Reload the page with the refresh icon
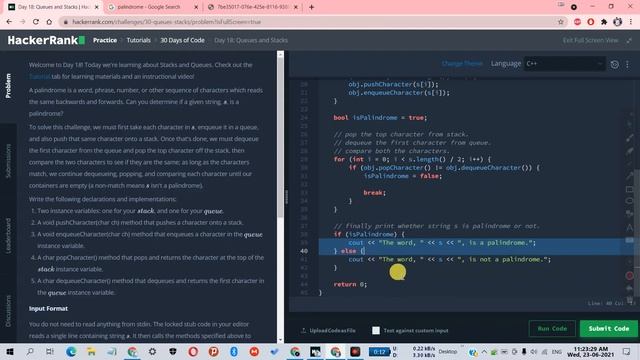Image resolution: width=640 pixels, height=360 pixels. (x=36, y=22)
